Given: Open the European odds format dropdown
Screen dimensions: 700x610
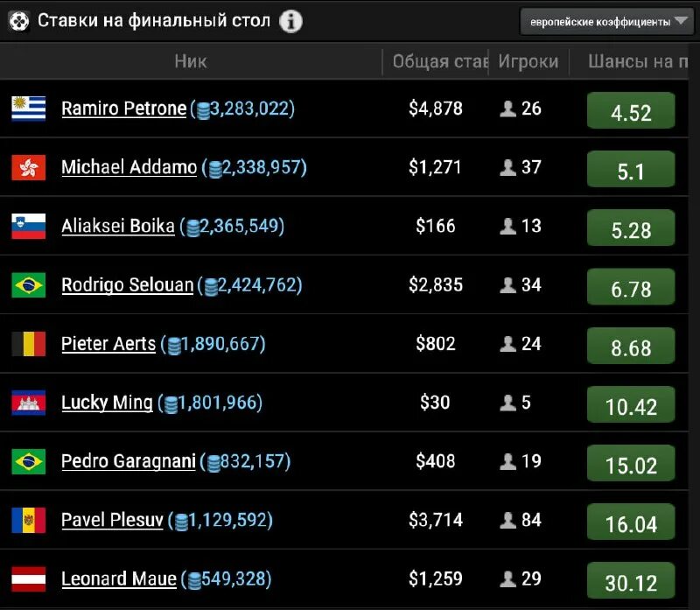Looking at the screenshot, I should click(606, 21).
